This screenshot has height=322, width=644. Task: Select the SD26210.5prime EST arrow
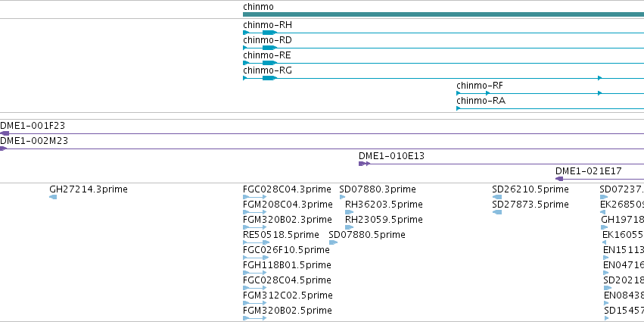tap(496, 197)
